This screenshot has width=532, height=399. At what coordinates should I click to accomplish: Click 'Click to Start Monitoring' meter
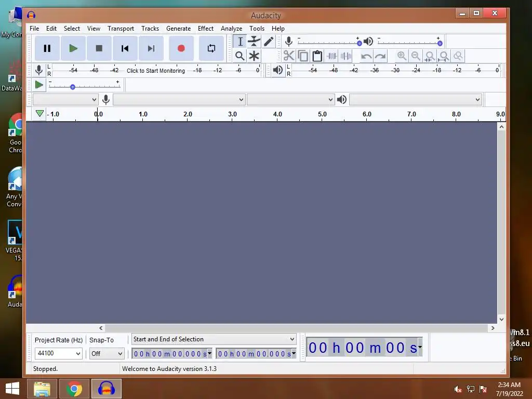click(x=156, y=71)
